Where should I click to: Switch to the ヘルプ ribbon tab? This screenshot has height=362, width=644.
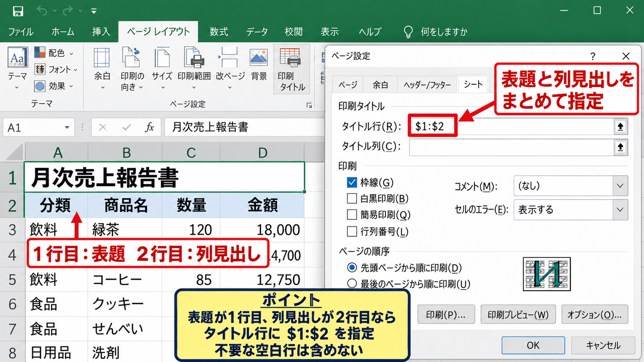370,32
